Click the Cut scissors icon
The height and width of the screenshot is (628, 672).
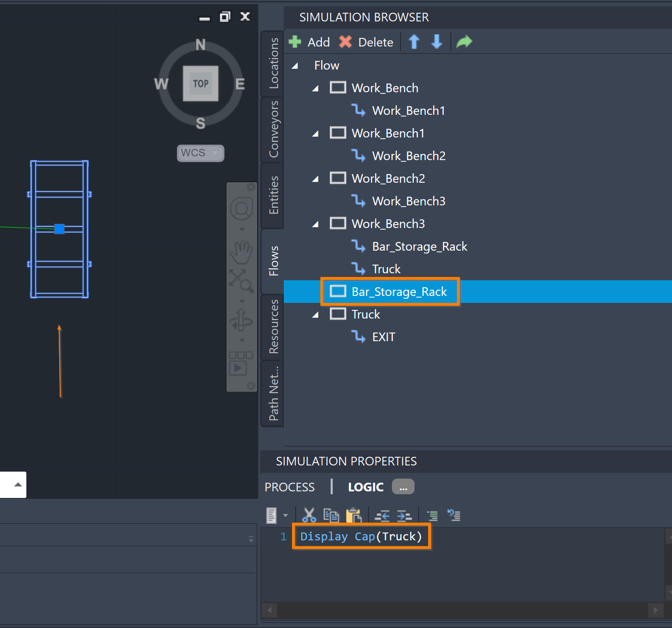pyautogui.click(x=309, y=515)
